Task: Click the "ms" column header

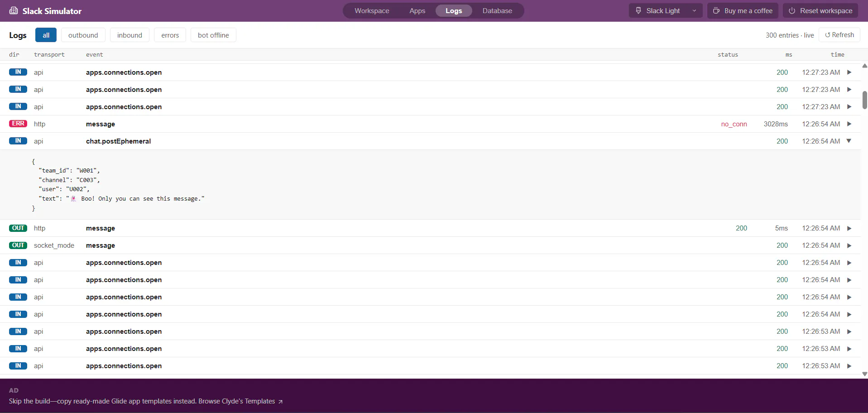Action: coord(789,54)
